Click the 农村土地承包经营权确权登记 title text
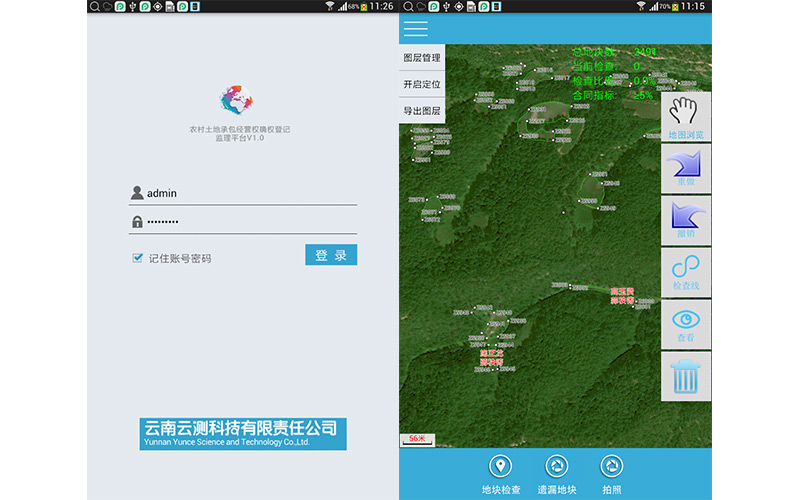The height and width of the screenshot is (500, 800). (x=240, y=129)
